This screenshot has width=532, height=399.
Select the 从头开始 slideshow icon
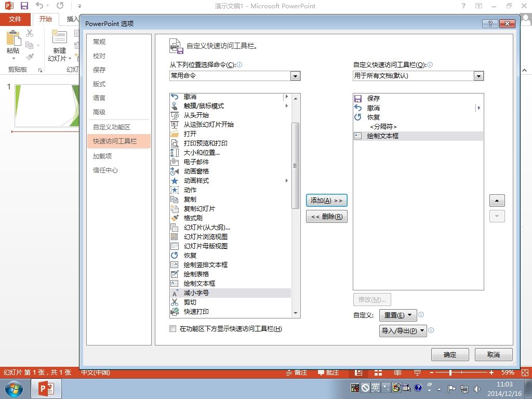tap(175, 115)
